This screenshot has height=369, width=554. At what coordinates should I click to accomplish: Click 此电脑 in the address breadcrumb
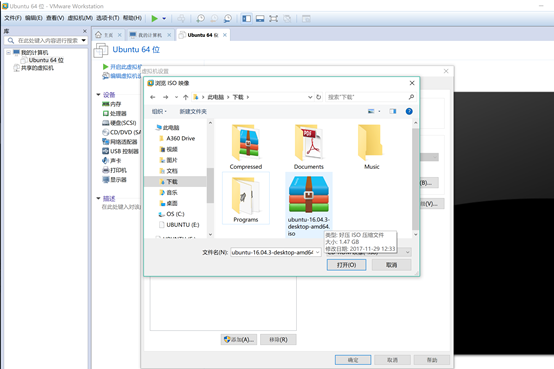(216, 97)
